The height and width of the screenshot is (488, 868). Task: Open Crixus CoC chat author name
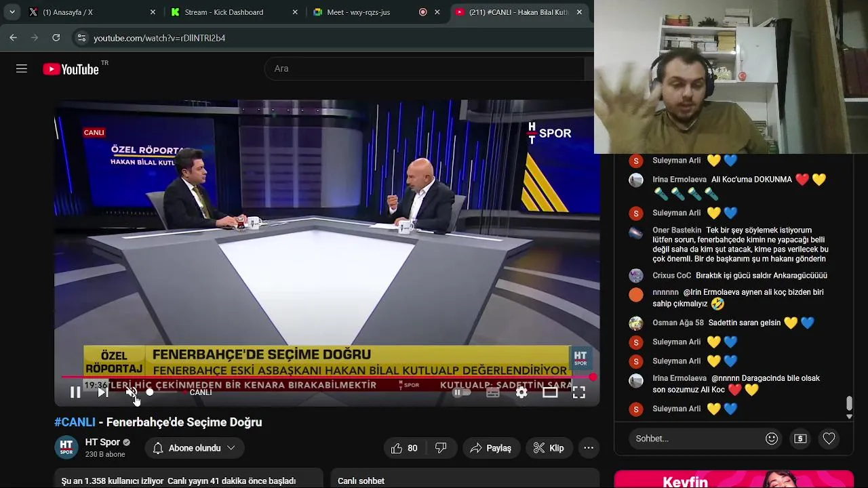coord(671,276)
